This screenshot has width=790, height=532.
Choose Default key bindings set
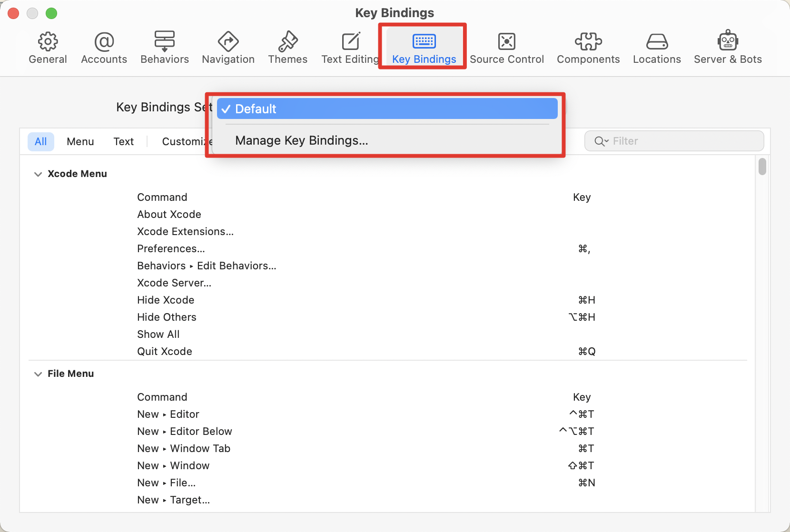(387, 108)
